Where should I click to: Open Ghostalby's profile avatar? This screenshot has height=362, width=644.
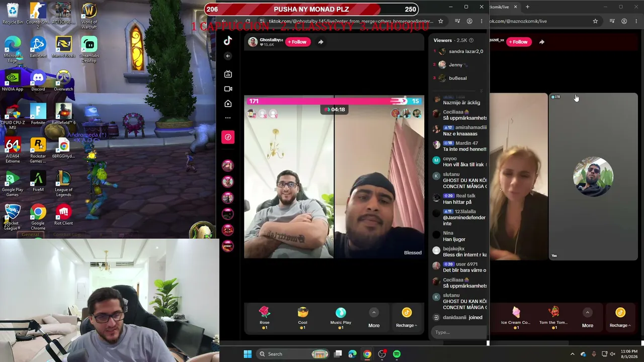[x=253, y=42]
